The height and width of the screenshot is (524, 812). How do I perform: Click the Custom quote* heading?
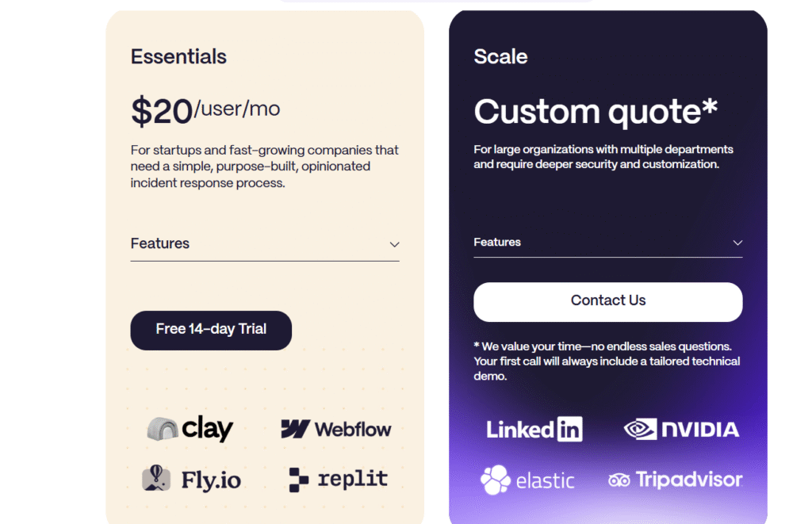[x=596, y=111]
